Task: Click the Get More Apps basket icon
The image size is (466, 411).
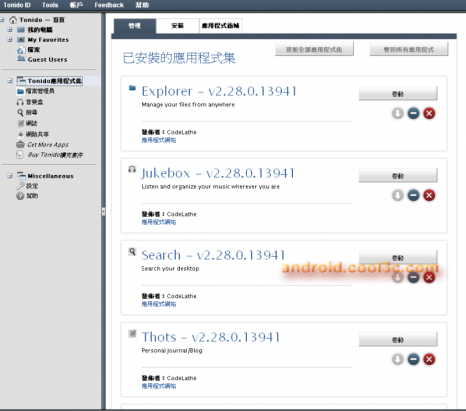Action: [x=20, y=145]
